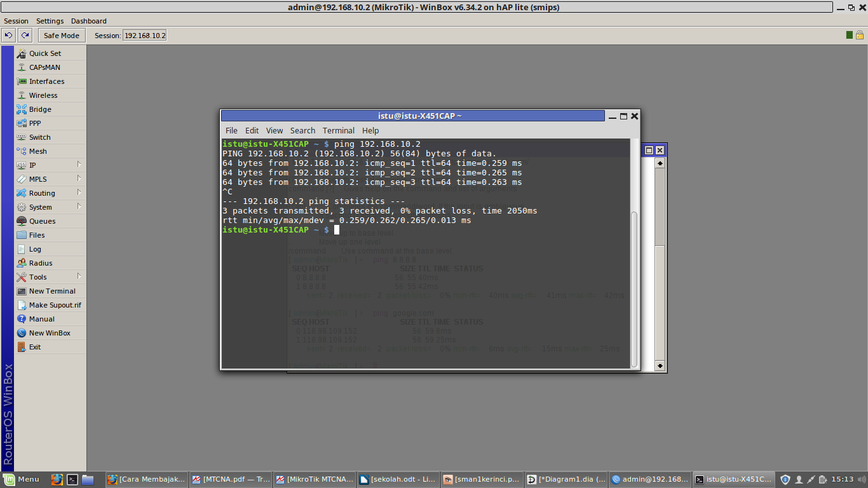Click the WinBox Undo arrow button
The height and width of the screenshot is (488, 868).
[9, 36]
